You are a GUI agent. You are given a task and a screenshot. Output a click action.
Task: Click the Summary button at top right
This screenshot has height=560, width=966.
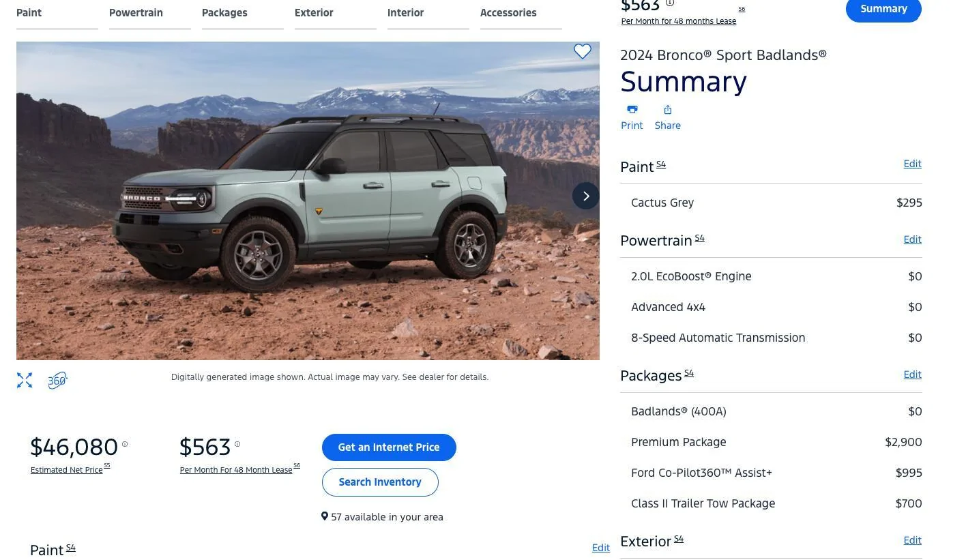[883, 9]
